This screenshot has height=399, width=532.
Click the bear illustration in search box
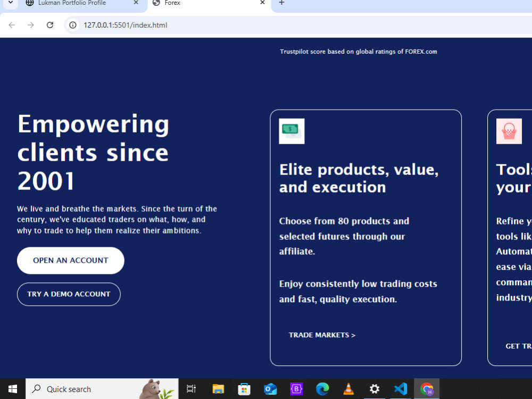[x=157, y=389]
